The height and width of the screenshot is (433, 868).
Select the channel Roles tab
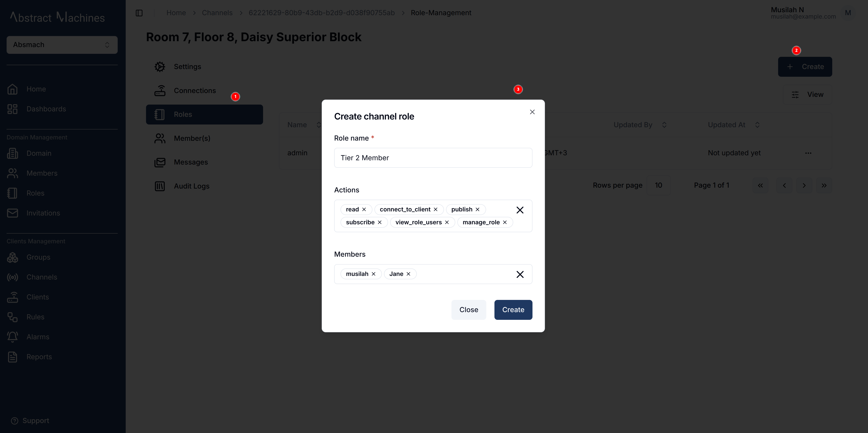pyautogui.click(x=204, y=115)
